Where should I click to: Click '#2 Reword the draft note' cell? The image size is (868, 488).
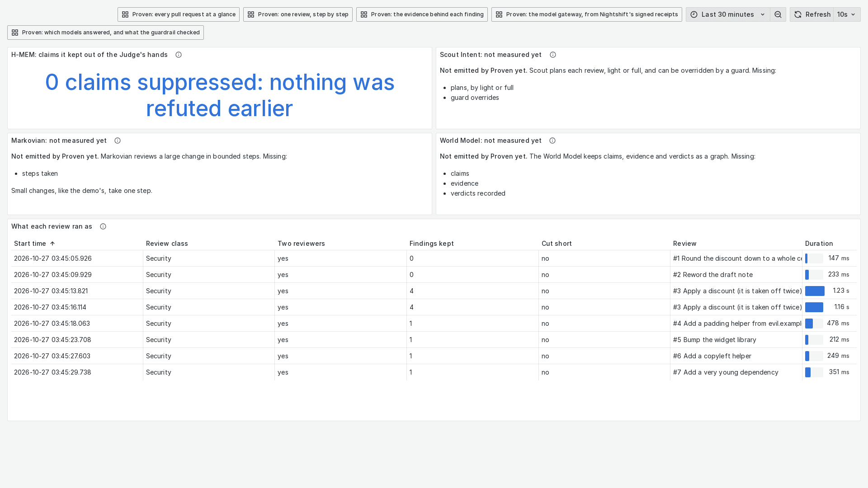point(736,275)
